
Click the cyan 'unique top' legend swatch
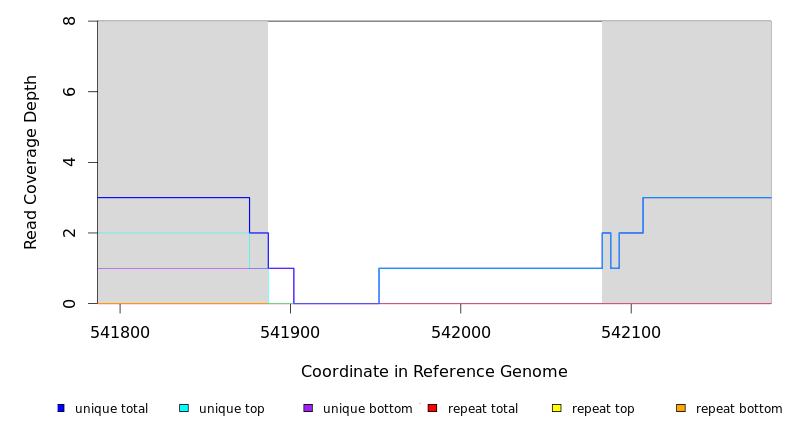[184, 408]
